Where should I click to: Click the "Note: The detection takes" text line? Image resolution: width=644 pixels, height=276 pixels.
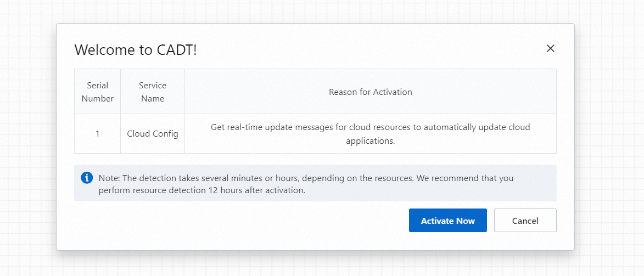306,178
